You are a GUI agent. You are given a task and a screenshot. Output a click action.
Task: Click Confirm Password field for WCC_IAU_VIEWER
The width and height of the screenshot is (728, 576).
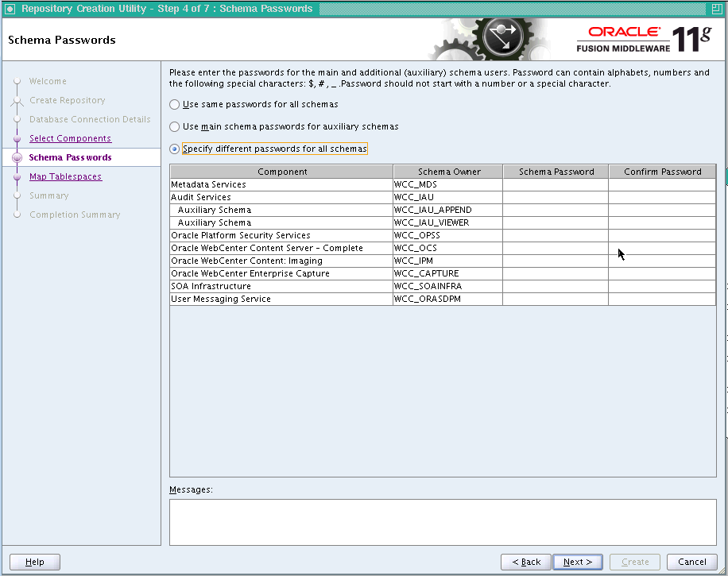[x=662, y=222]
